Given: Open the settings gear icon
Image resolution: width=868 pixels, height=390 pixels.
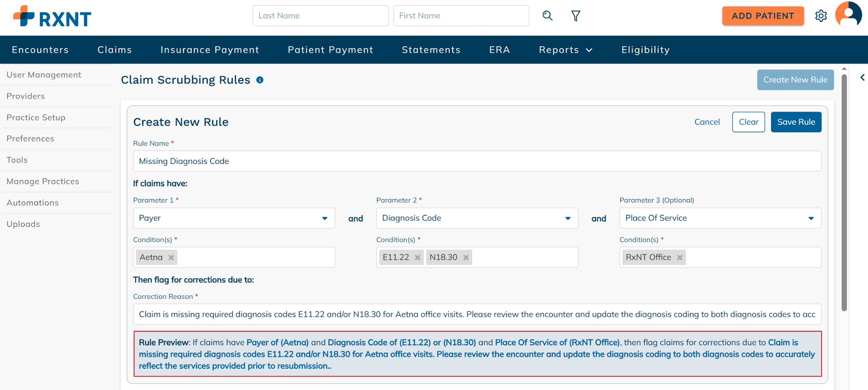Looking at the screenshot, I should 821,16.
